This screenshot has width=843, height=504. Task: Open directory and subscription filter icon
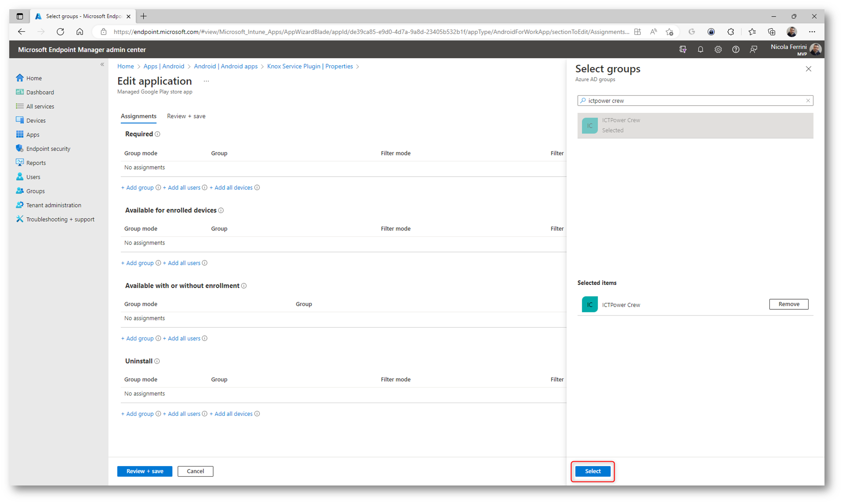click(683, 49)
